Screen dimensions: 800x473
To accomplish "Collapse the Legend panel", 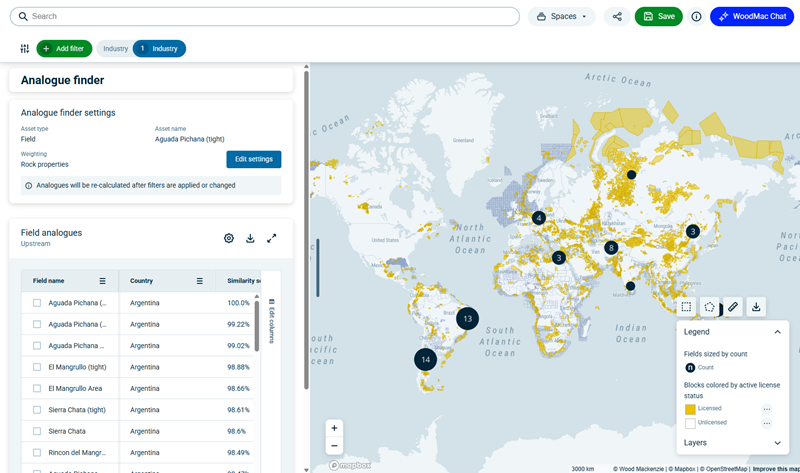I will click(x=777, y=332).
